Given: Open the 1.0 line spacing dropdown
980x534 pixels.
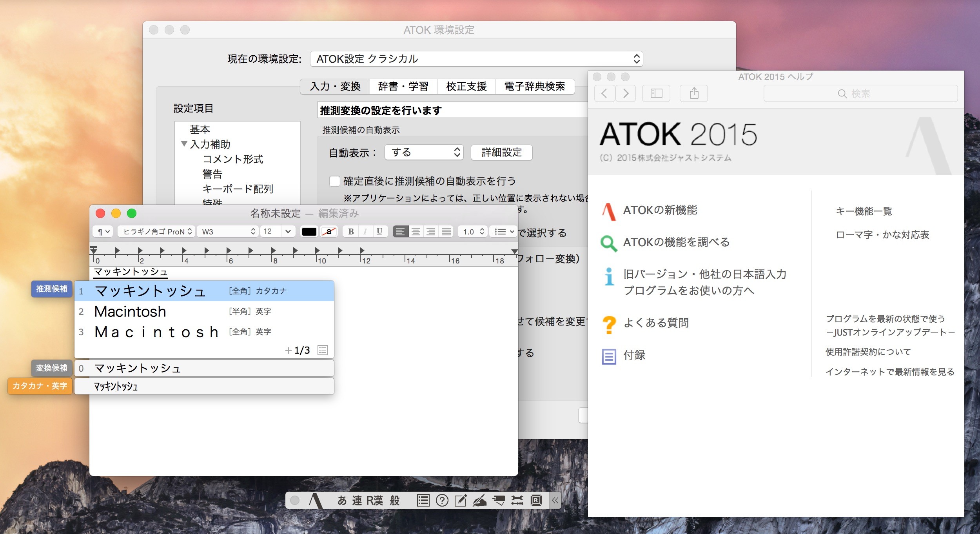Looking at the screenshot, I should tap(473, 232).
